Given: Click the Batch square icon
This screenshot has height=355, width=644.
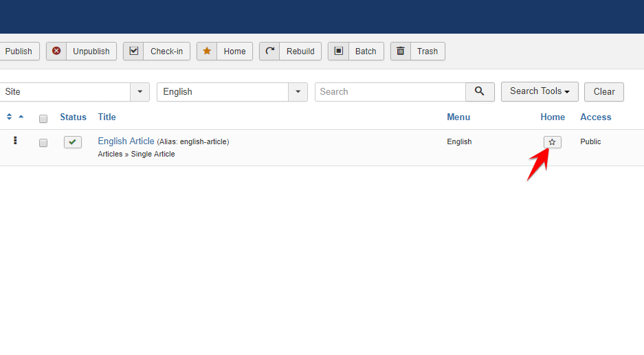Looking at the screenshot, I should [338, 51].
